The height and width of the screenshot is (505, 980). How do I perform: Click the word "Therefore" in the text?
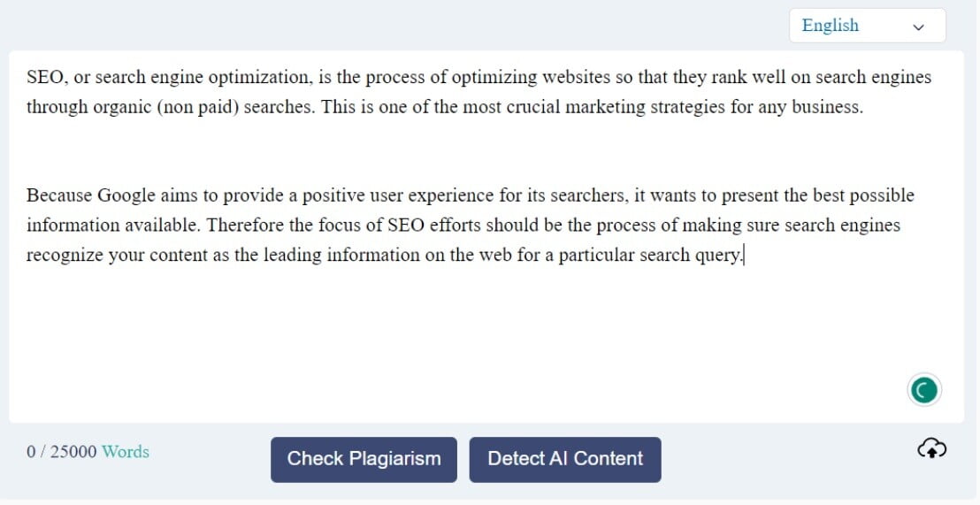pos(246,225)
